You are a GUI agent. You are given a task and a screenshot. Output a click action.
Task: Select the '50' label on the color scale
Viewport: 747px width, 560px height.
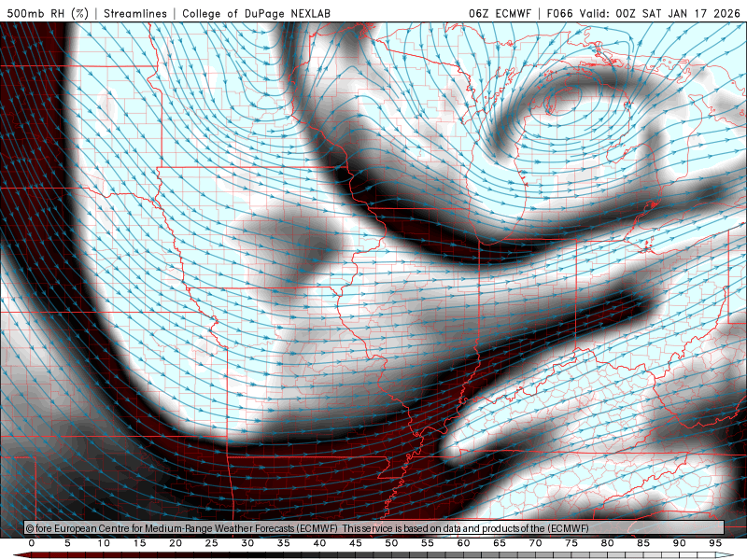pyautogui.click(x=391, y=543)
